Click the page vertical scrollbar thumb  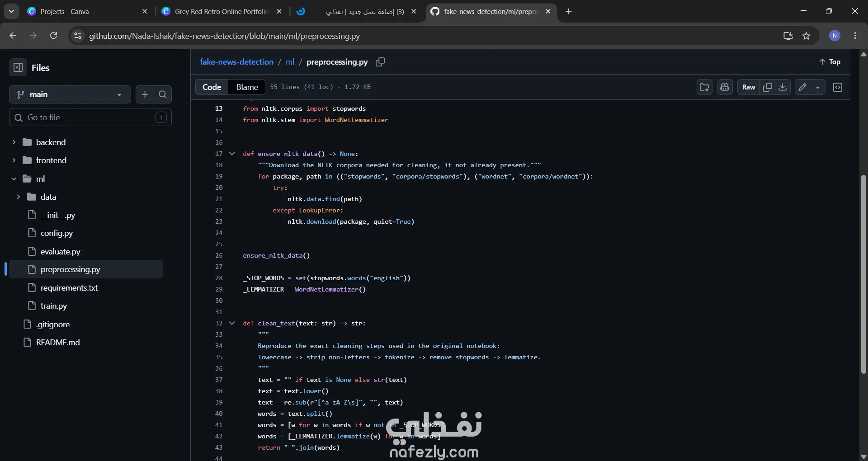[x=863, y=274]
